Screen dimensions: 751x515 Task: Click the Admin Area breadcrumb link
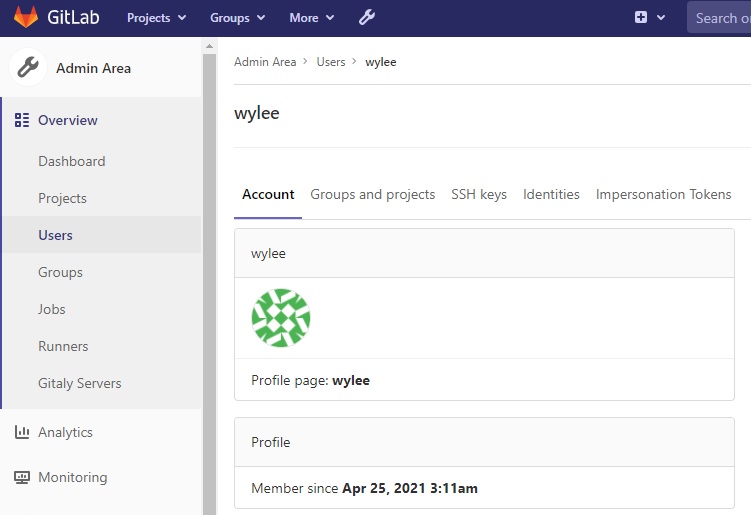pyautogui.click(x=265, y=62)
